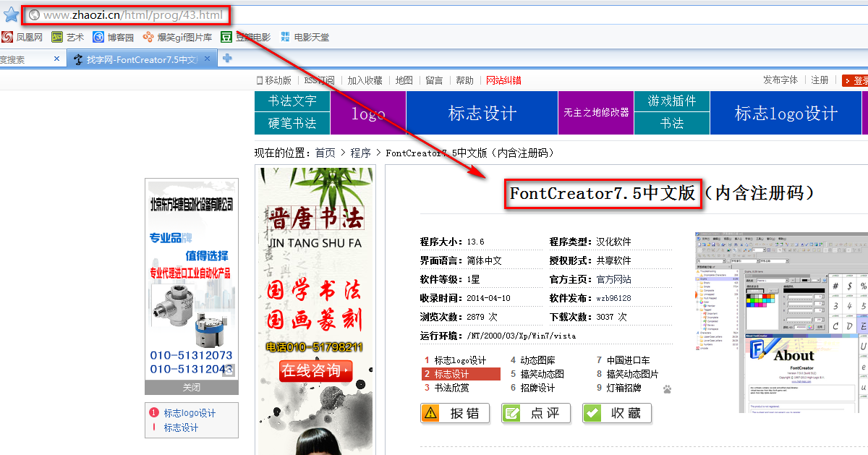Click 标志logo设计 link in left sidebar box
This screenshot has width=868, height=455.
tap(190, 413)
